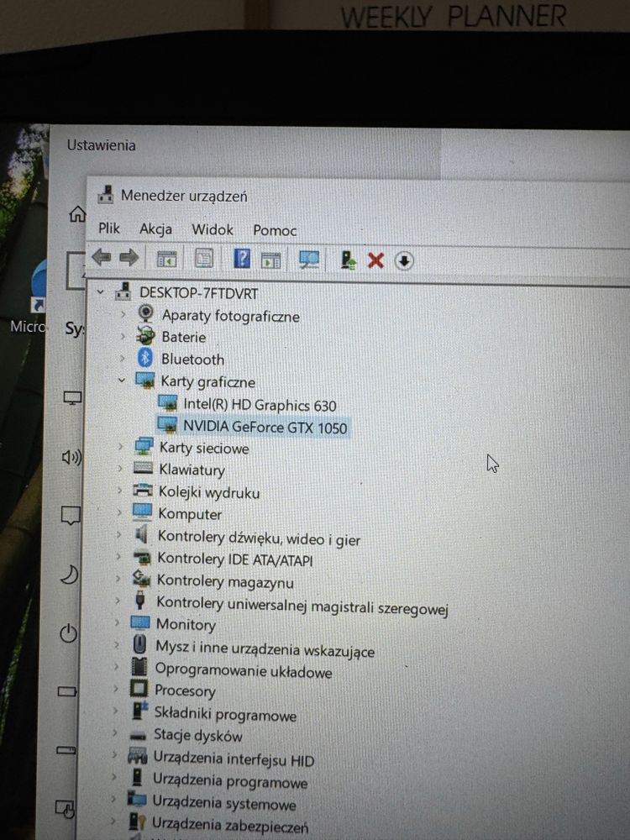Click the action pane toolbar icon beside Help
This screenshot has width=630, height=840.
pos(270,260)
